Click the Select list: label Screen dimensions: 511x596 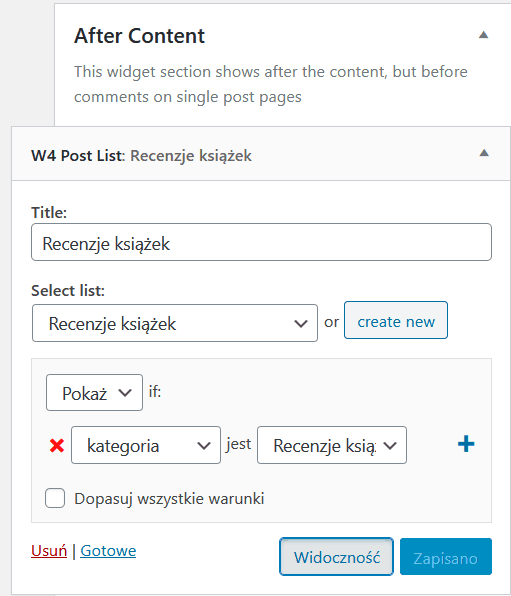pos(68,291)
